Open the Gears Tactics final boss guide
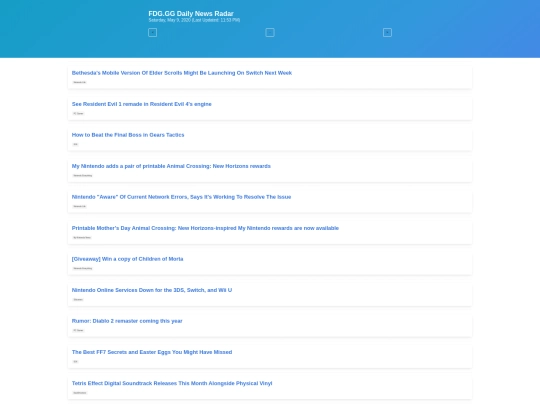Viewport: 540px width, 405px height. (128, 135)
